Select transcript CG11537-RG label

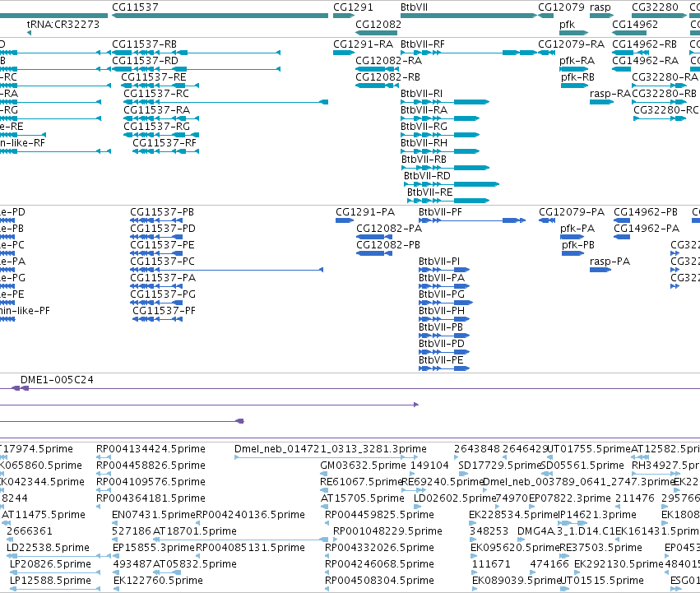coord(156,127)
